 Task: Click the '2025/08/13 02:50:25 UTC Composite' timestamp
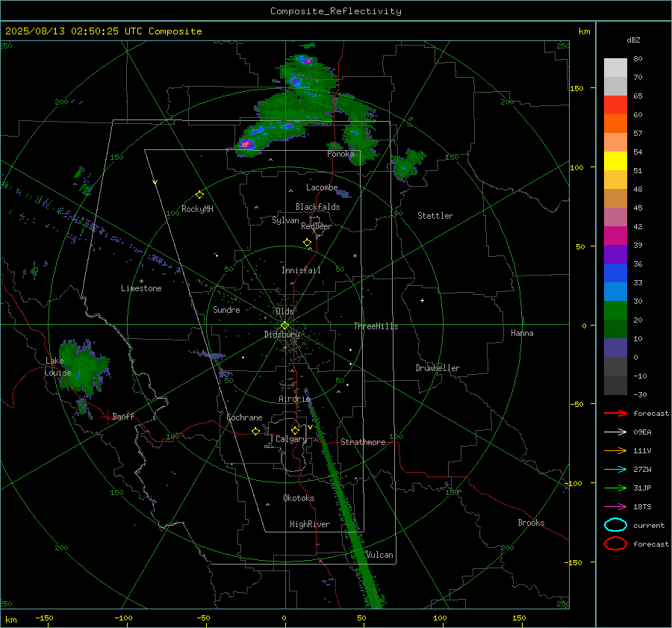[103, 31]
